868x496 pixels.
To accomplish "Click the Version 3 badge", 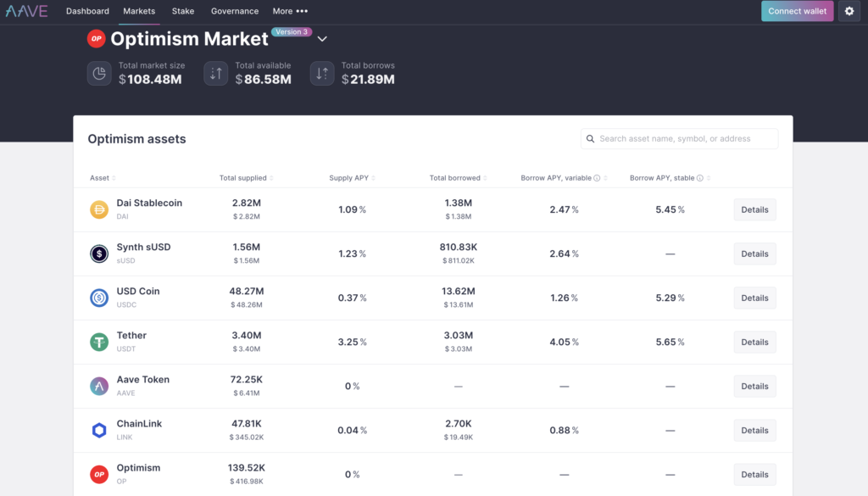I will (292, 32).
